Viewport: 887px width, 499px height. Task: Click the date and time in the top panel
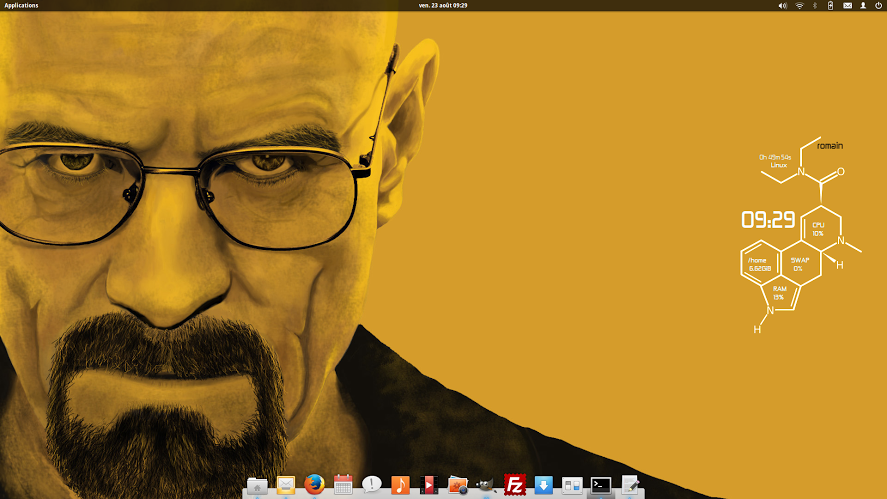[443, 5]
